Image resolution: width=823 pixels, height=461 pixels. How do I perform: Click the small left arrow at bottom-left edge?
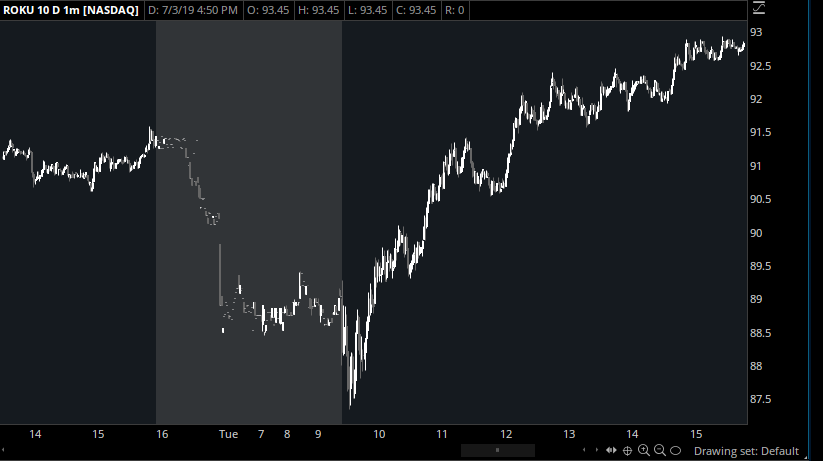click(3, 450)
